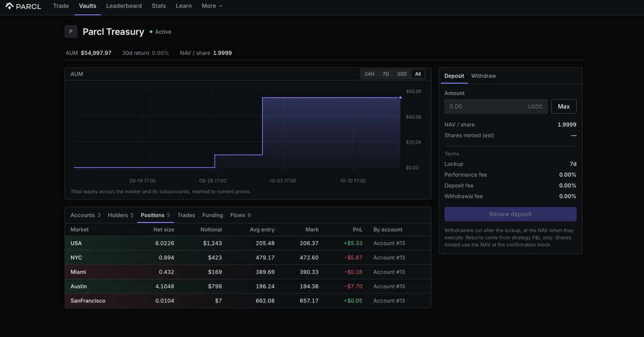Image resolution: width=644 pixels, height=337 pixels.
Task: Click the Max button
Action: [564, 106]
